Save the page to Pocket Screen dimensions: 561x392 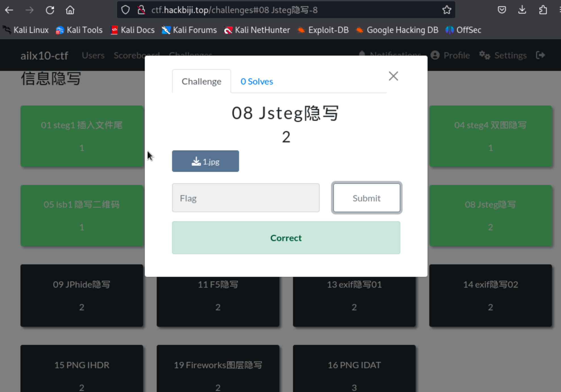pyautogui.click(x=502, y=10)
